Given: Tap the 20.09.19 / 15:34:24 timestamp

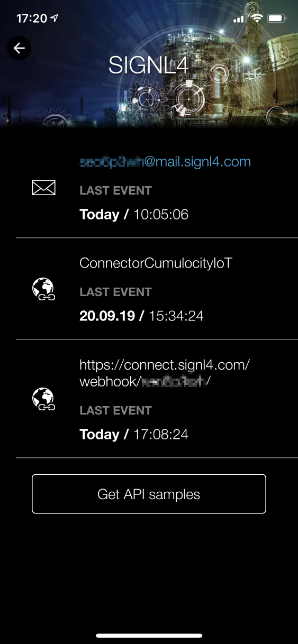Looking at the screenshot, I should click(x=141, y=316).
